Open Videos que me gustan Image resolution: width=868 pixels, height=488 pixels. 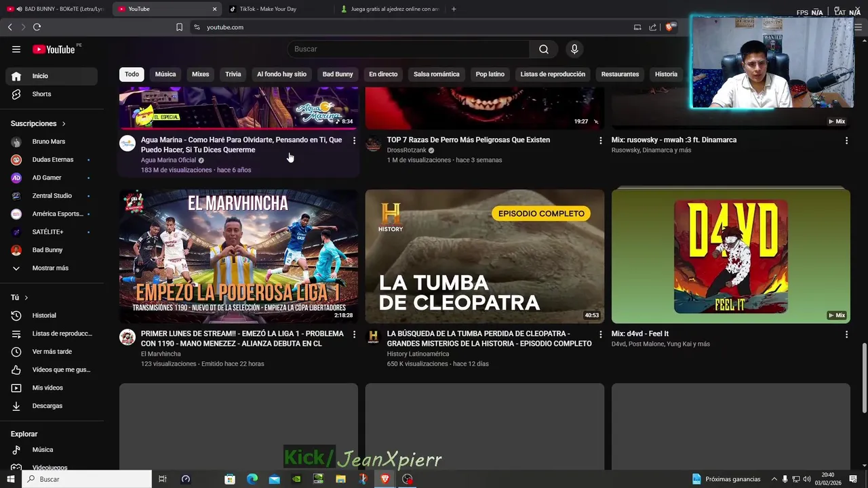52,369
